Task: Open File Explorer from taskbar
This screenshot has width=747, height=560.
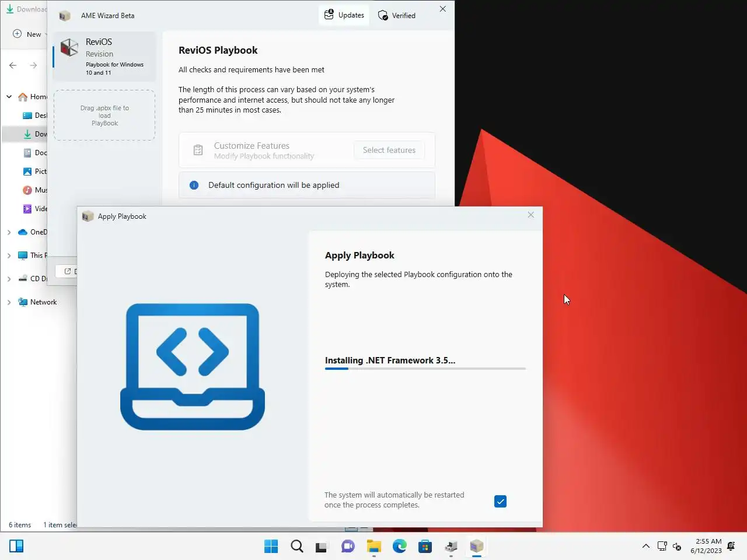Action: [373, 547]
